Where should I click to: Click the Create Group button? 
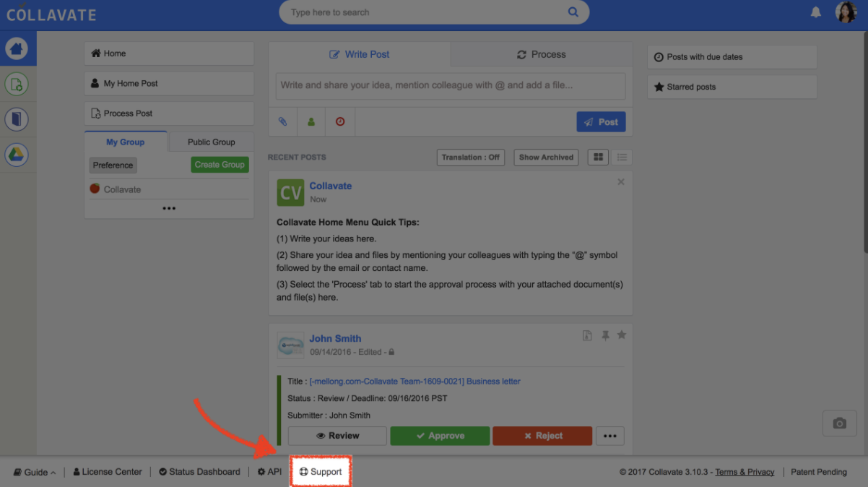220,165
